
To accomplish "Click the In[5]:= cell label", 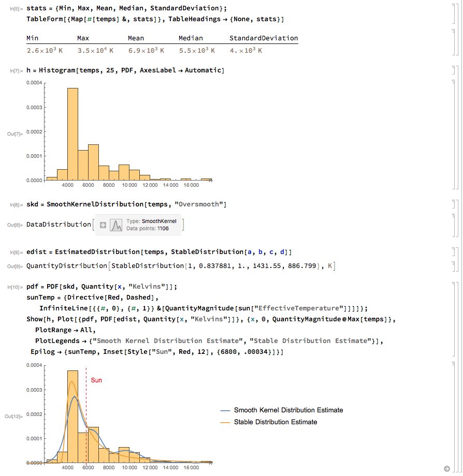I will click(16, 9).
